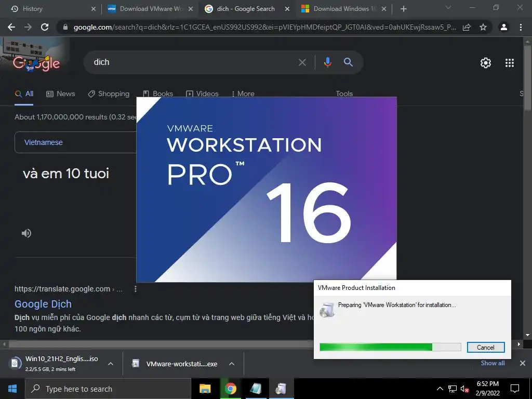Switch to Download Windows 10 tab
Image resolution: width=532 pixels, height=399 pixels.
click(343, 9)
